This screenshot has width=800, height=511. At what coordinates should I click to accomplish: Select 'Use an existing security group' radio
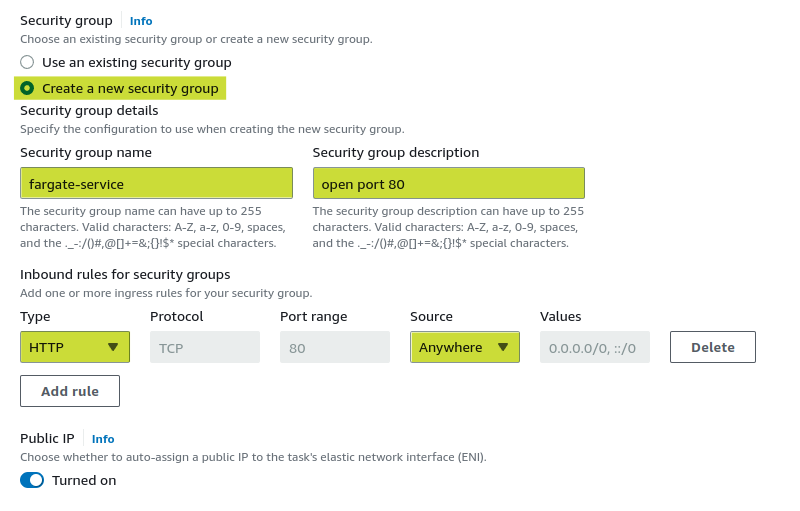[x=27, y=62]
